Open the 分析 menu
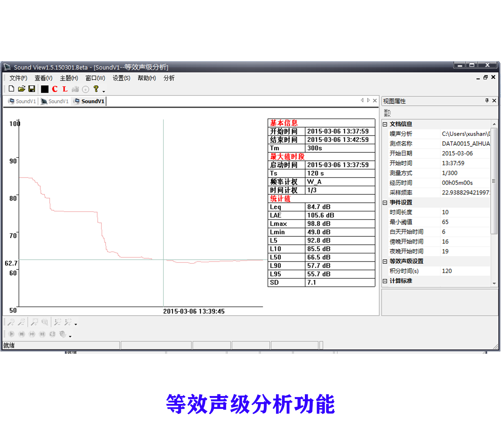 pyautogui.click(x=169, y=78)
